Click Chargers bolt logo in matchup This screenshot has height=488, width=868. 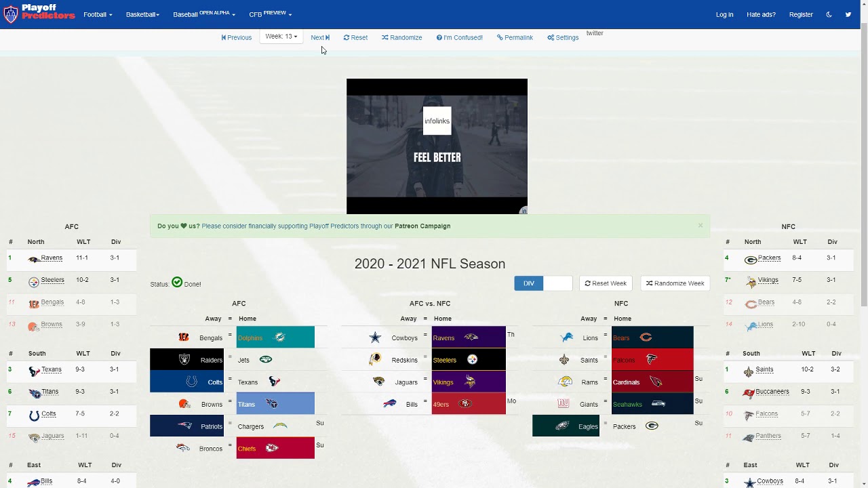[280, 426]
